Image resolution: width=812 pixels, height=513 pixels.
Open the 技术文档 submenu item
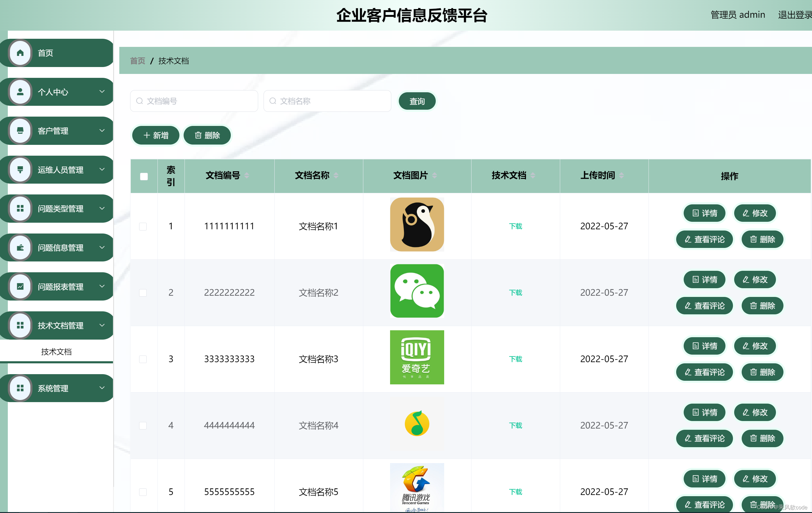[56, 351]
